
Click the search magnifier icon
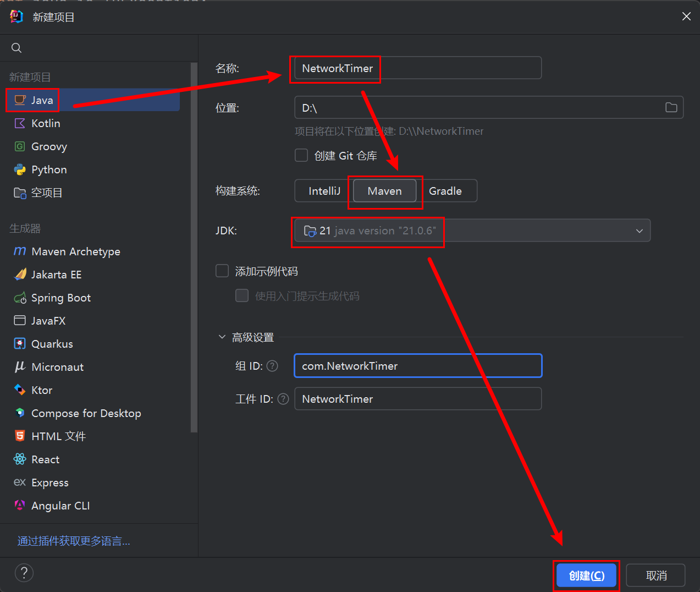(16, 48)
